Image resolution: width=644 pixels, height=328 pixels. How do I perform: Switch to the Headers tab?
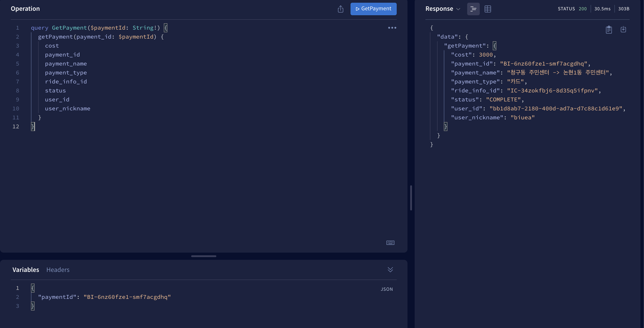(58, 270)
